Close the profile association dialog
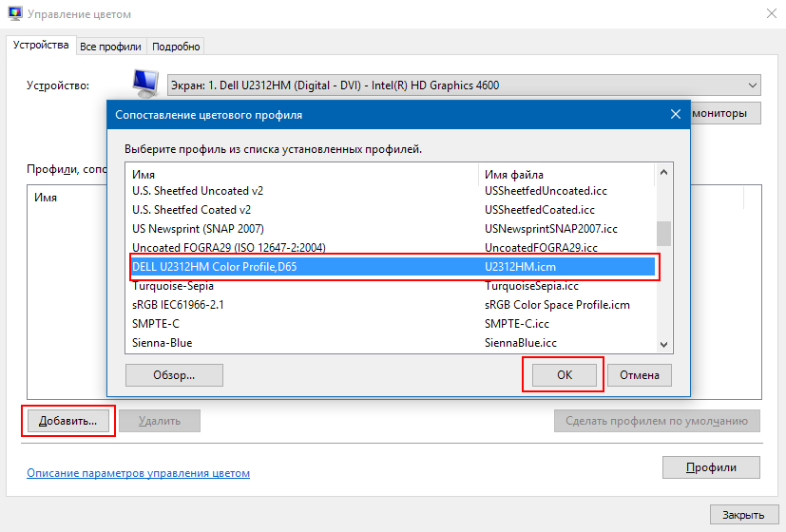The width and height of the screenshot is (786, 532). (x=676, y=114)
